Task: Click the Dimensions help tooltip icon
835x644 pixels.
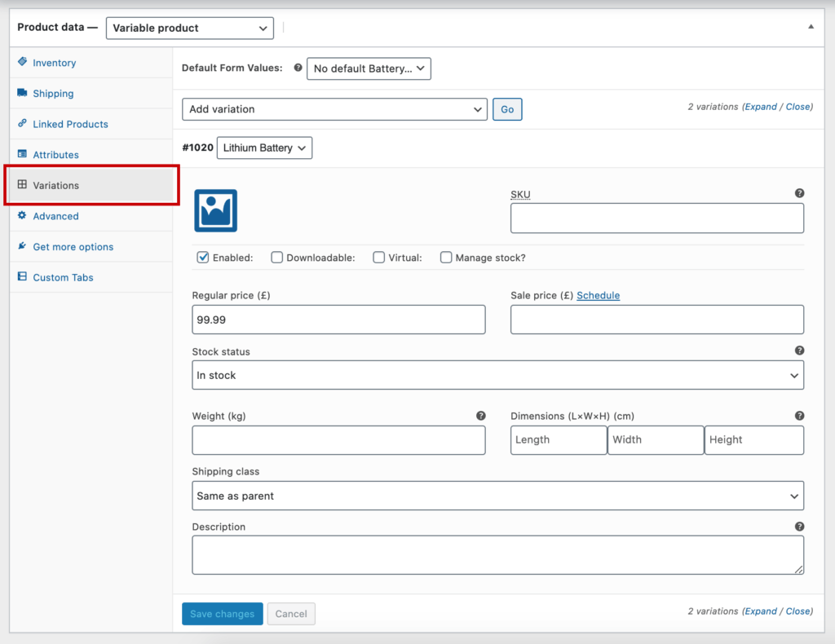Action: pos(799,415)
